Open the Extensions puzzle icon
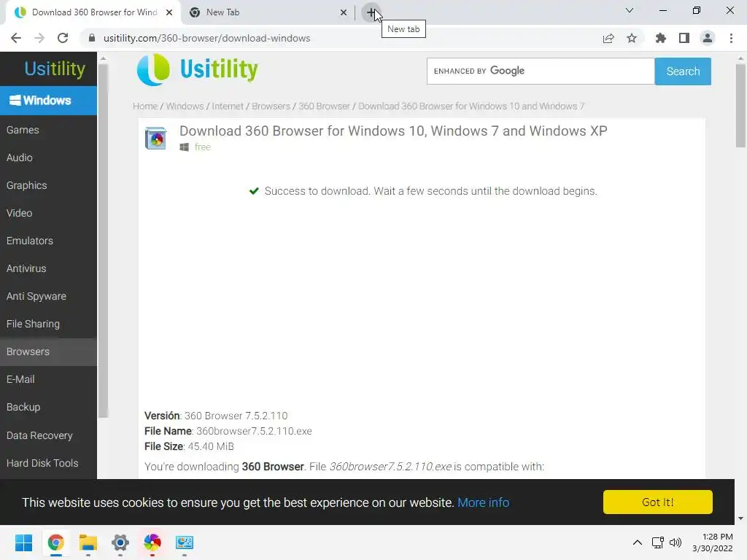 coord(661,38)
